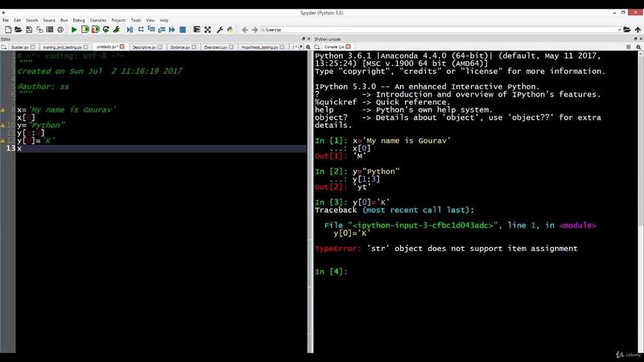This screenshot has height=362, width=644.
Task: Stop the current console command
Action: [628, 47]
